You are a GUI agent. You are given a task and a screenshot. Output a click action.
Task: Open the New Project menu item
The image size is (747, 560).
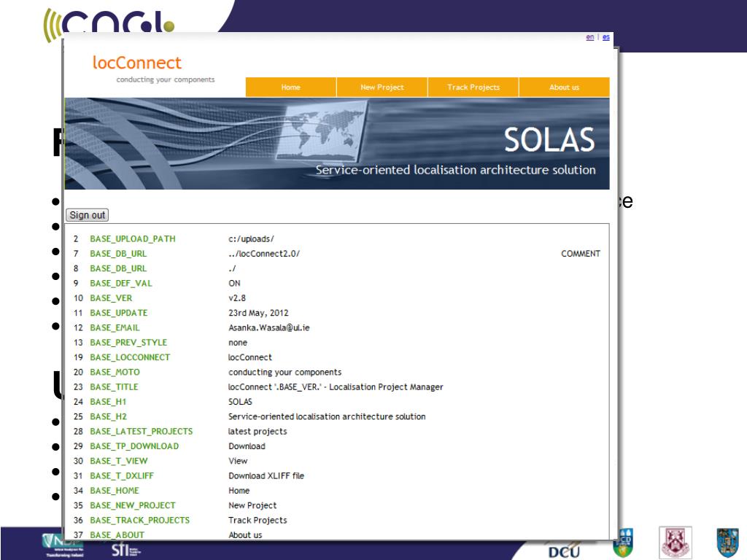(382, 87)
